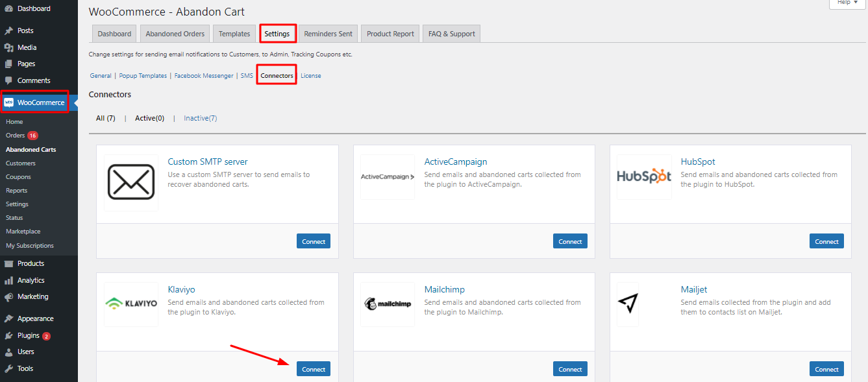Open WooCommerce Coupons submenu item
Screen dimensions: 868x382
(x=18, y=177)
